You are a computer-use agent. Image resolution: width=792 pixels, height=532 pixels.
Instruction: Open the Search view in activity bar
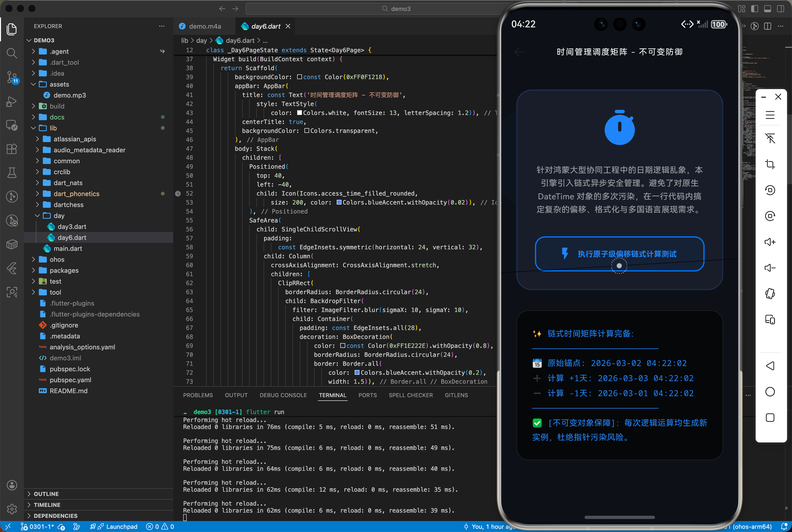(12, 53)
